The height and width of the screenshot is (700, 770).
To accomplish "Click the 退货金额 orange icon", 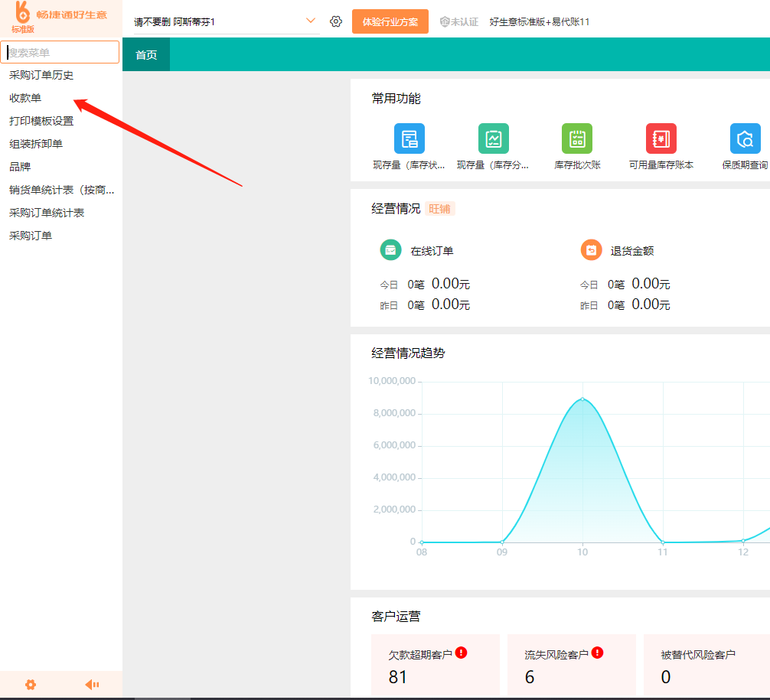I will click(x=591, y=250).
